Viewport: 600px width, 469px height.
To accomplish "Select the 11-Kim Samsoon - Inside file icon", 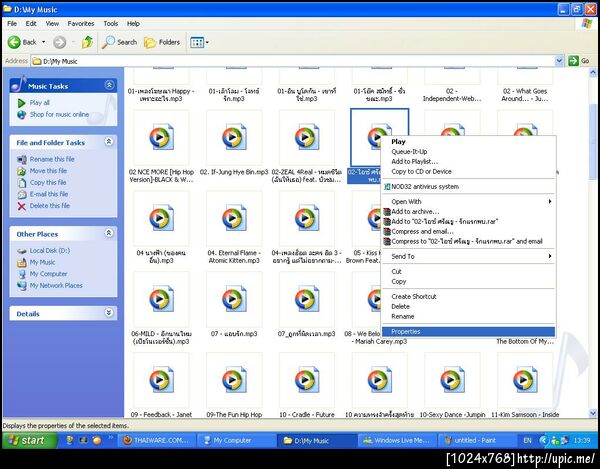I will click(525, 380).
